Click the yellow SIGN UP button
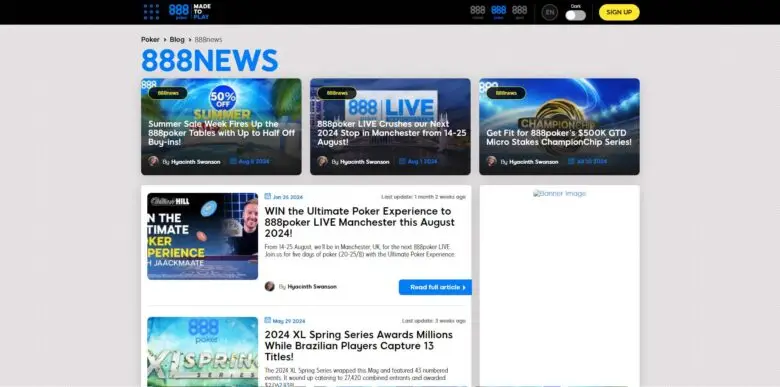Image resolution: width=780 pixels, height=387 pixels. (619, 12)
